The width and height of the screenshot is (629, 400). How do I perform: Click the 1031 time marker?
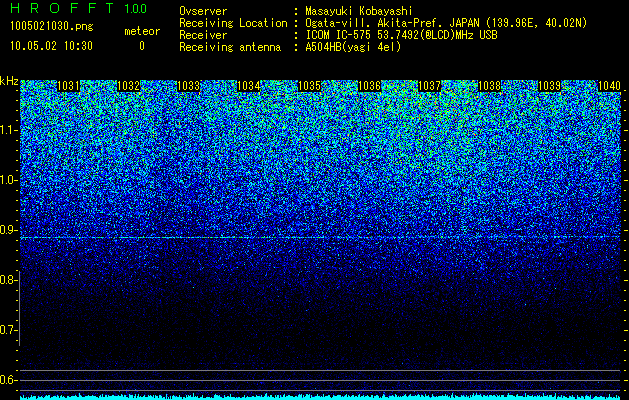click(68, 86)
